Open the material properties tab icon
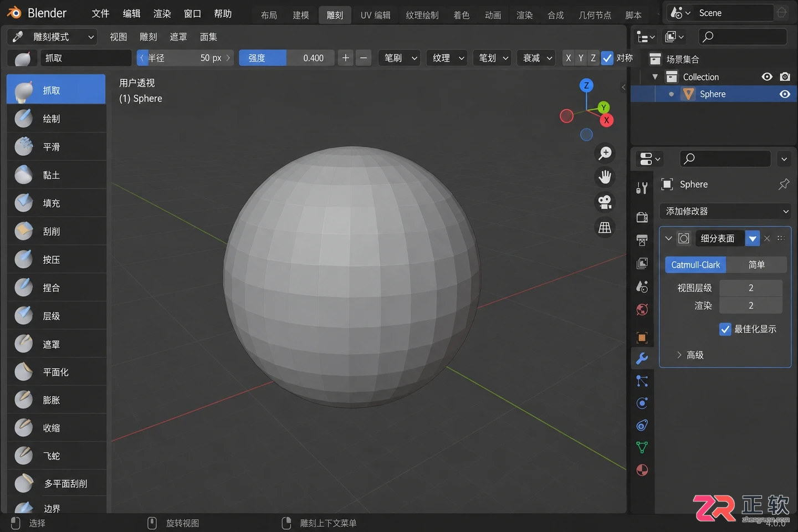 [x=642, y=470]
